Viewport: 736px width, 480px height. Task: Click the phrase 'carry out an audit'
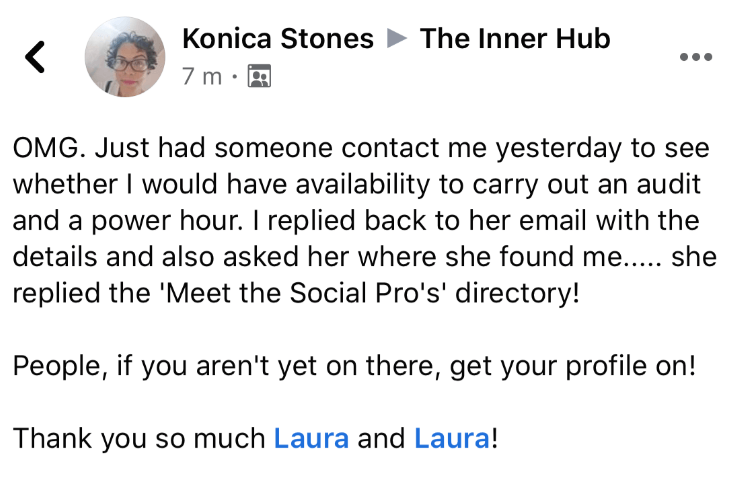point(587,184)
